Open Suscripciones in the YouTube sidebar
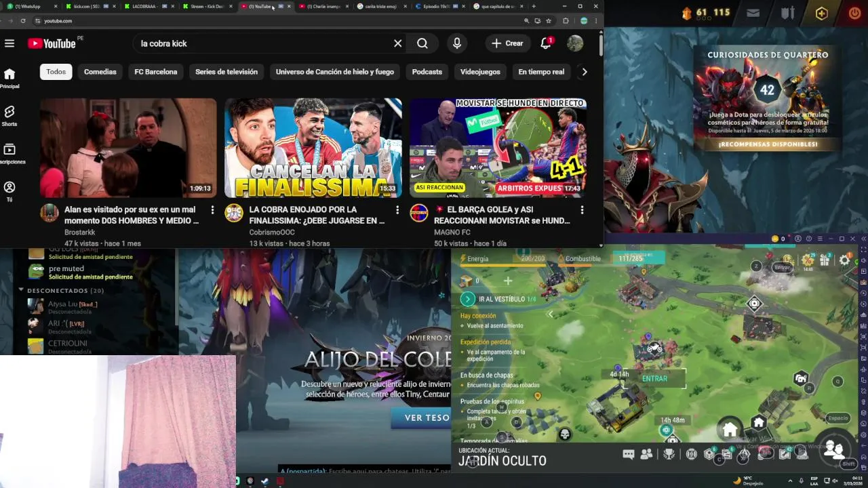This screenshot has height=488, width=868. coord(11,153)
